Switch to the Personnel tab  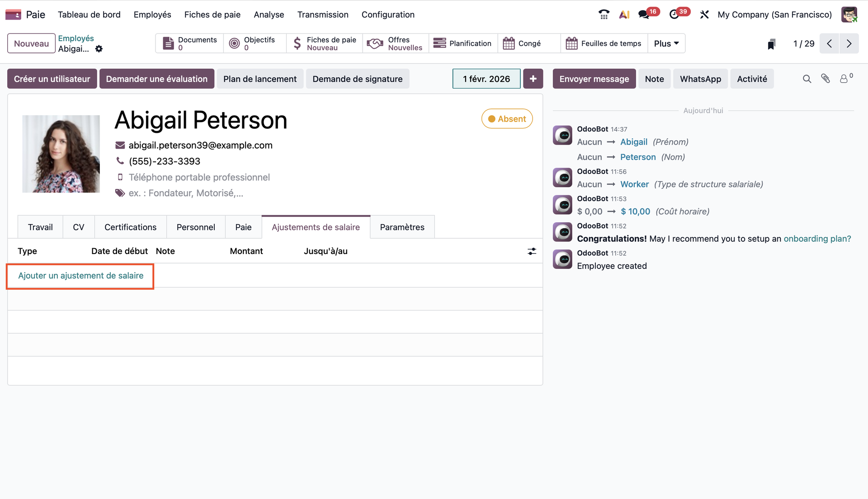tap(196, 227)
